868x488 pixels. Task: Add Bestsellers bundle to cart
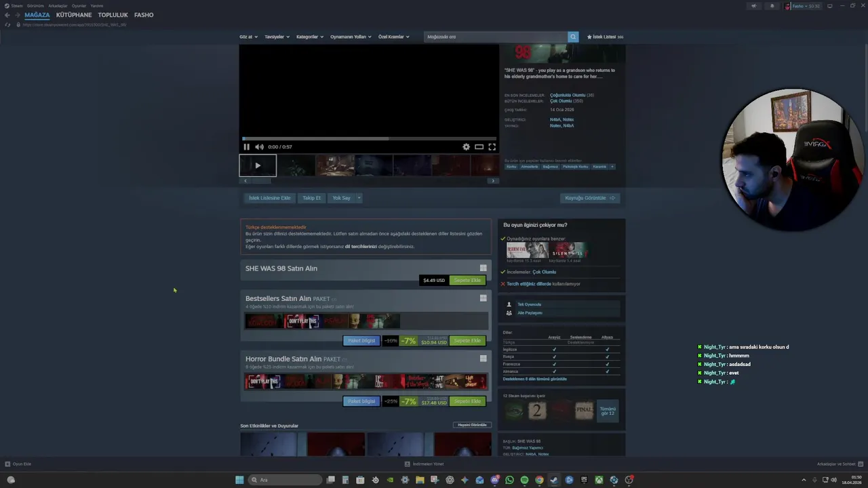click(467, 340)
